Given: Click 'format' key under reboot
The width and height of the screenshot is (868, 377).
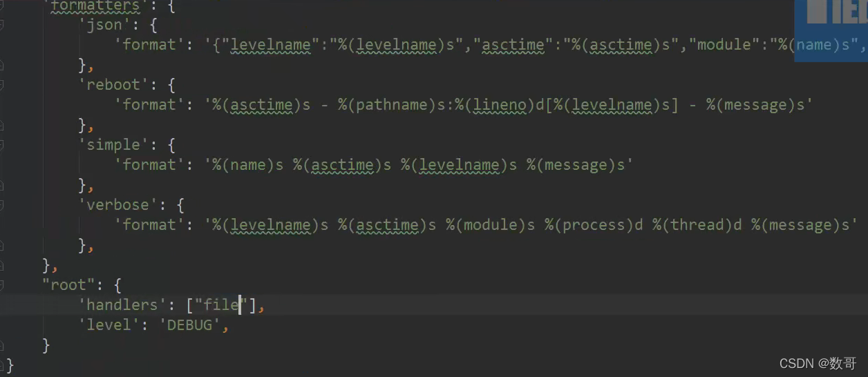Looking at the screenshot, I should pyautogui.click(x=150, y=105).
